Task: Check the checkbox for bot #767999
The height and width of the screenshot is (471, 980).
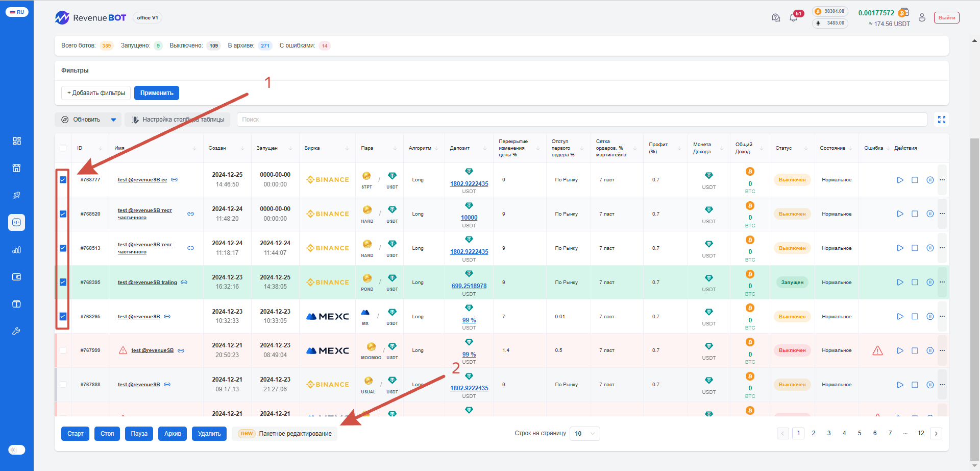Action: coord(63,350)
